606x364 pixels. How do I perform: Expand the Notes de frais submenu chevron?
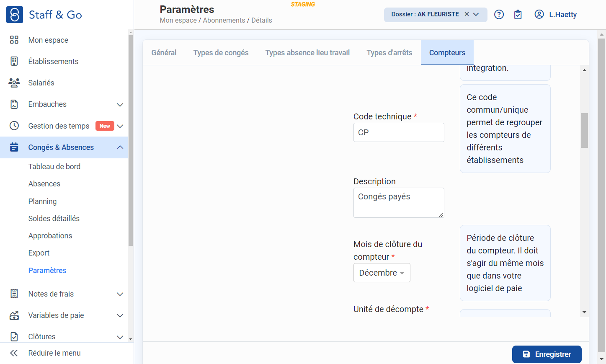click(x=120, y=294)
